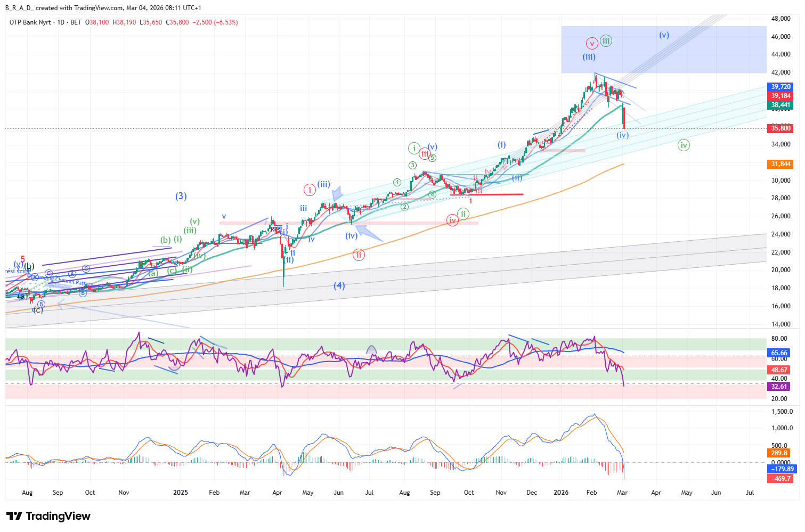
Task: Click the red -469.7 histogram value label
Action: (x=780, y=479)
